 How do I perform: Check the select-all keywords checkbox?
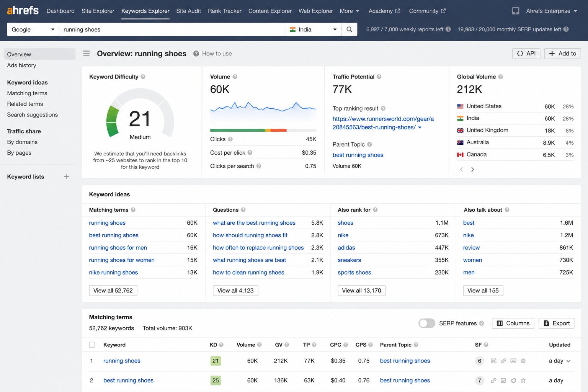[x=92, y=345]
